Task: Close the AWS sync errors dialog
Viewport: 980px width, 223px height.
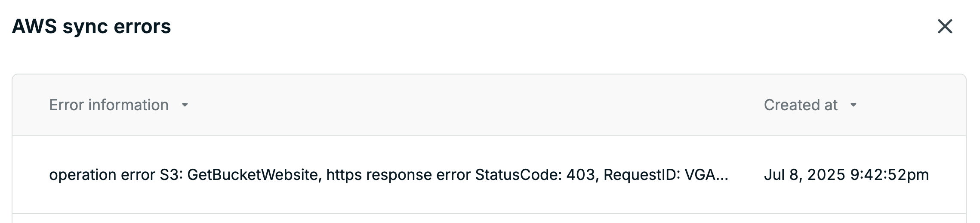Action: [x=945, y=27]
